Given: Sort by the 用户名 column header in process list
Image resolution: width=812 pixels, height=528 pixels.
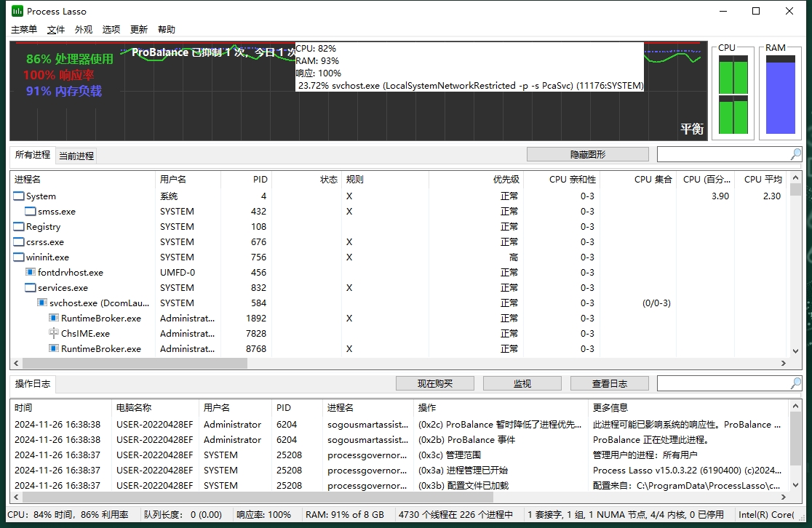Looking at the screenshot, I should (x=188, y=180).
